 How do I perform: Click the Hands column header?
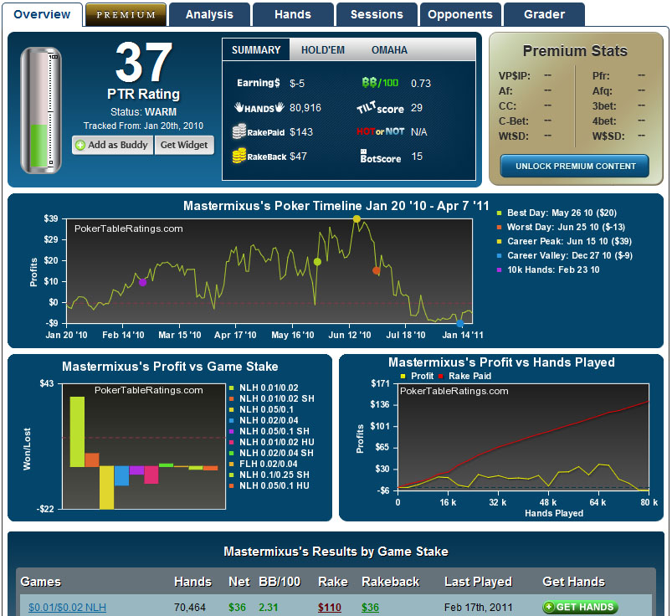tap(192, 582)
